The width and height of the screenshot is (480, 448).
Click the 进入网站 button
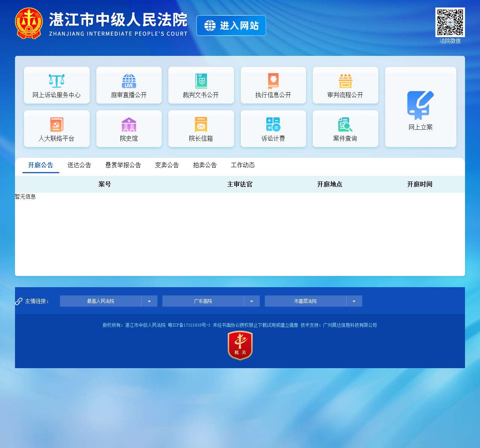(x=231, y=25)
